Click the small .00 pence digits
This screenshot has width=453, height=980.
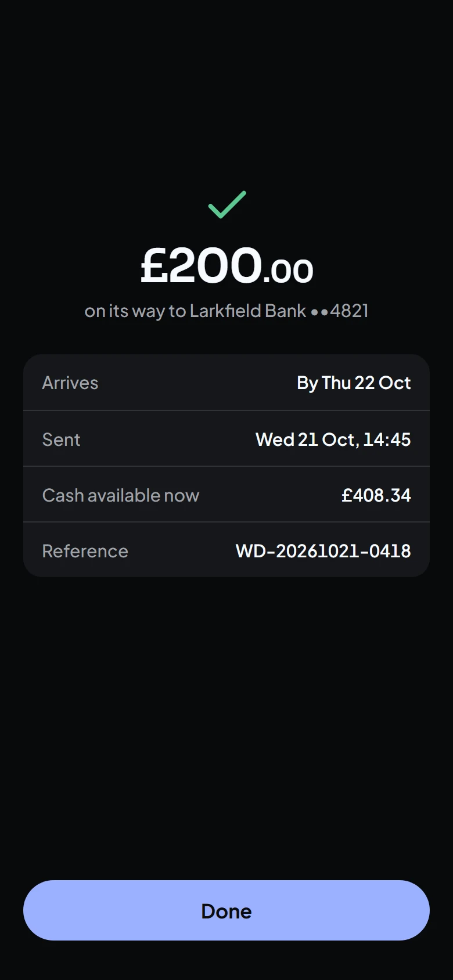pyautogui.click(x=288, y=272)
